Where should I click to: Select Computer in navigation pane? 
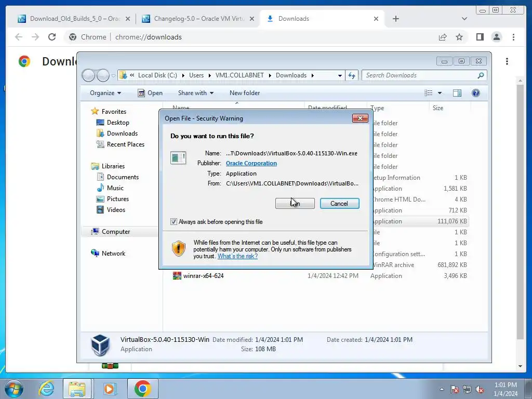116,231
